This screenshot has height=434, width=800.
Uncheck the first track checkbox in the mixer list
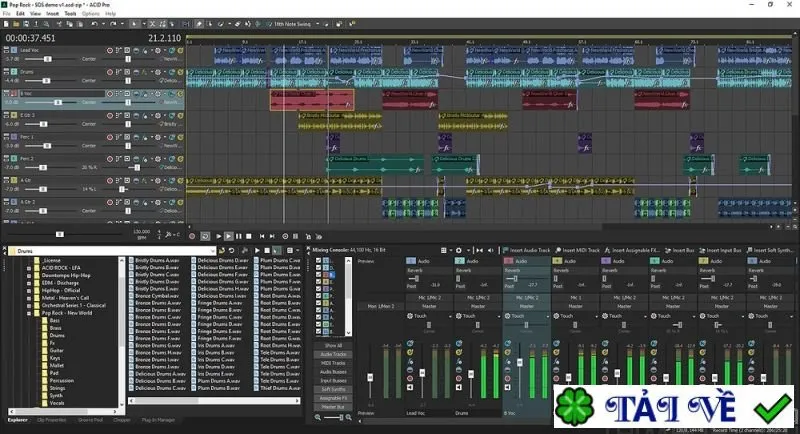[319, 261]
